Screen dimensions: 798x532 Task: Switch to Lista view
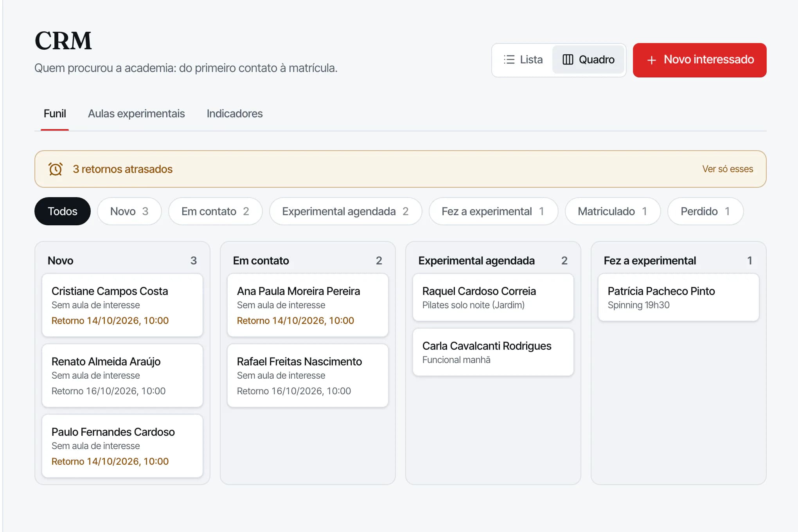523,59
